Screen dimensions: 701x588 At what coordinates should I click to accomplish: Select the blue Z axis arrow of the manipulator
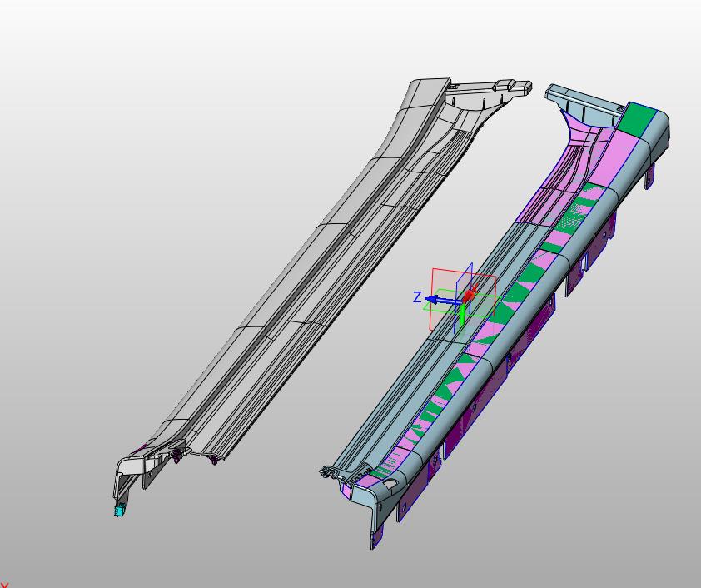[x=443, y=301]
